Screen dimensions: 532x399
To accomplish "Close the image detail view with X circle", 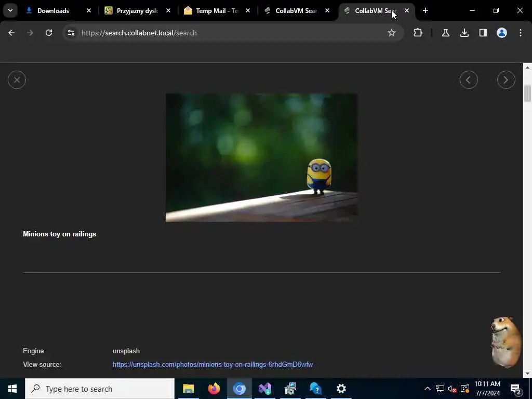I will click(17, 79).
